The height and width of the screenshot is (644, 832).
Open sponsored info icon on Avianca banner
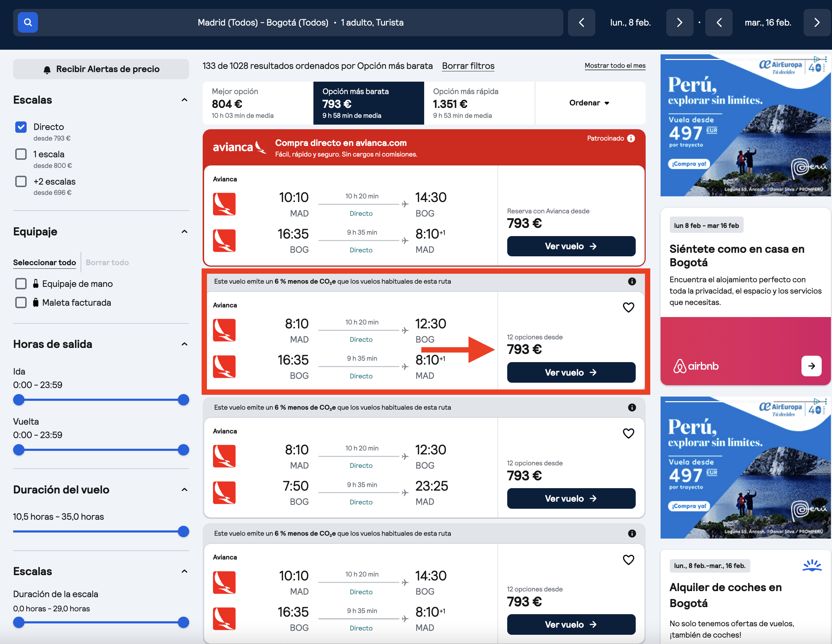(631, 138)
